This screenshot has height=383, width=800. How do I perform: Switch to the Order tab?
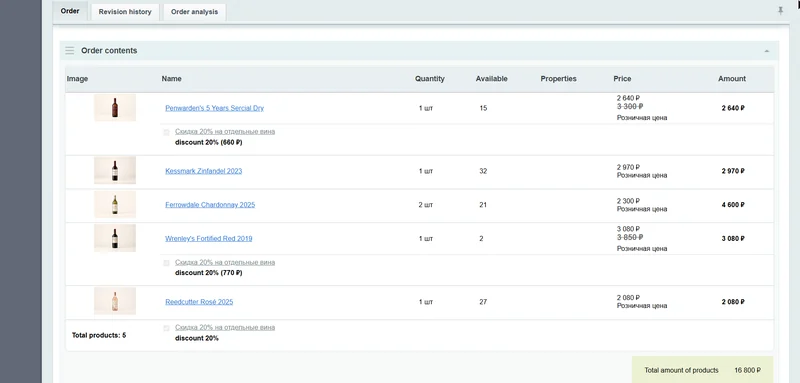[x=70, y=11]
